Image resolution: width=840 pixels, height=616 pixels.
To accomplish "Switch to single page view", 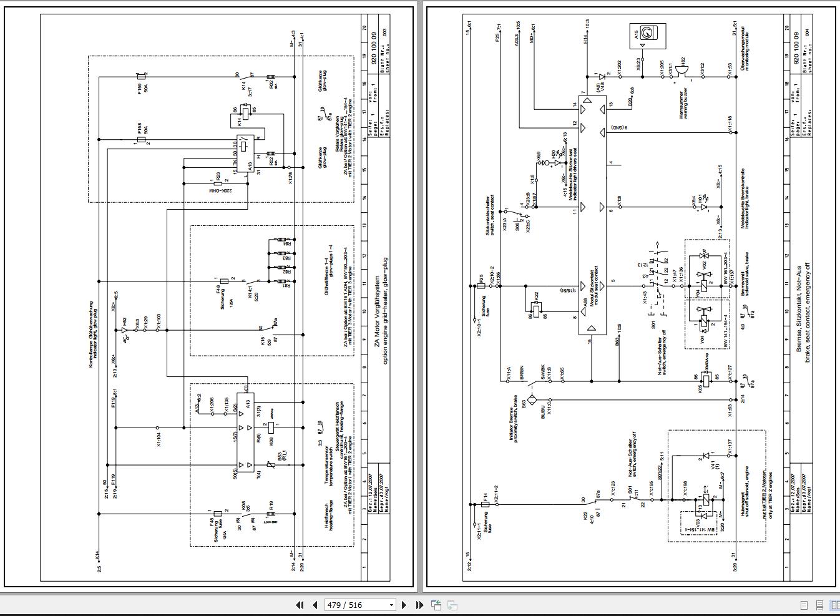I will (x=804, y=605).
